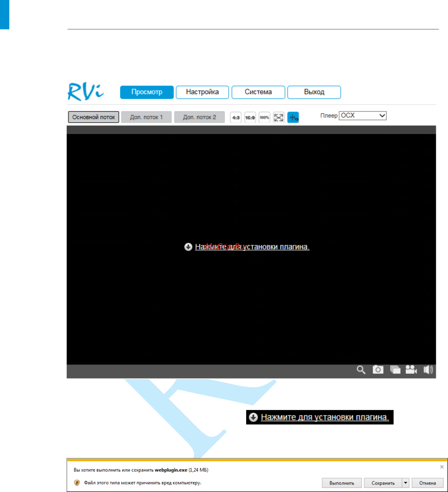Click Выполнить to run webplugin.exe
Screen dimensions: 448x492
point(342,483)
